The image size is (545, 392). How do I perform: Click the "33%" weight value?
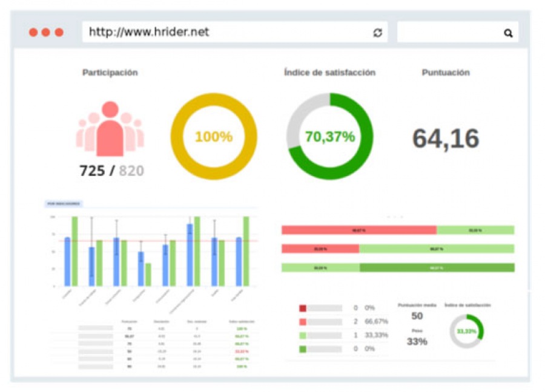(x=417, y=342)
